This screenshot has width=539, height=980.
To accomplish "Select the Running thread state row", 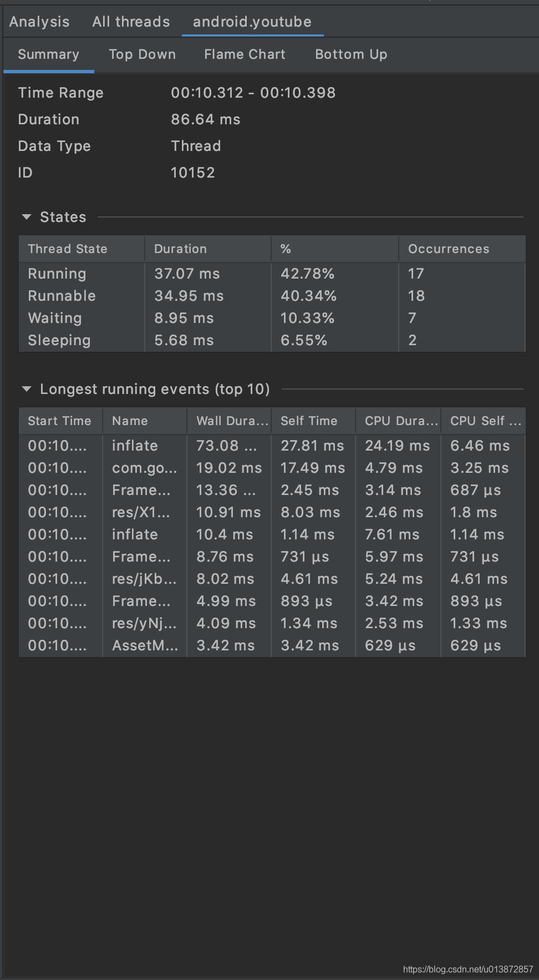I will click(x=57, y=274).
